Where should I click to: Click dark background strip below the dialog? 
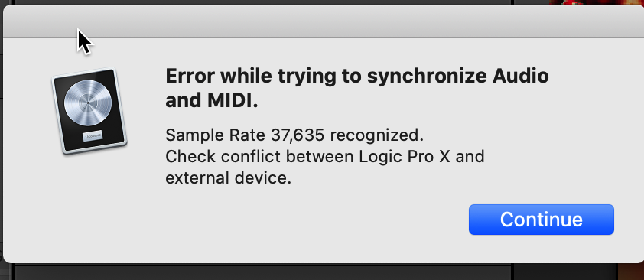click(x=263, y=272)
